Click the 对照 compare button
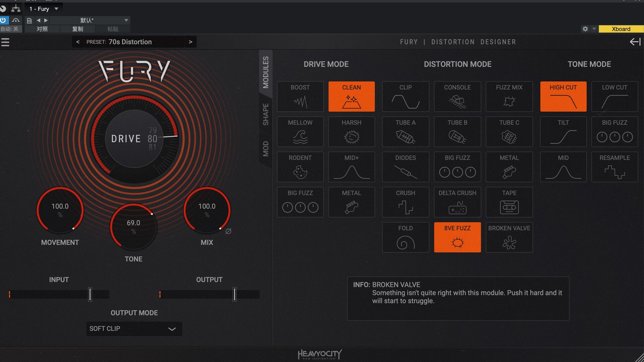 click(42, 29)
